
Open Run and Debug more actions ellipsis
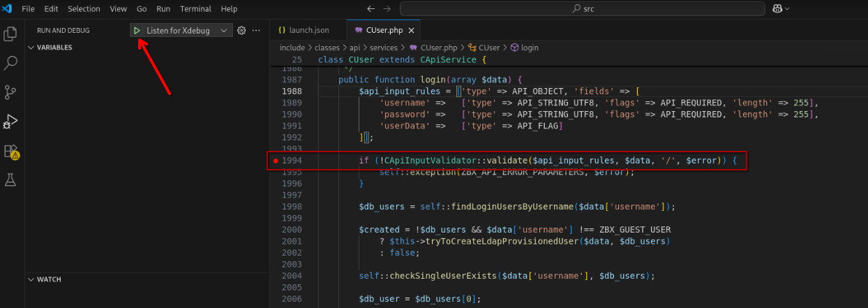(x=256, y=31)
